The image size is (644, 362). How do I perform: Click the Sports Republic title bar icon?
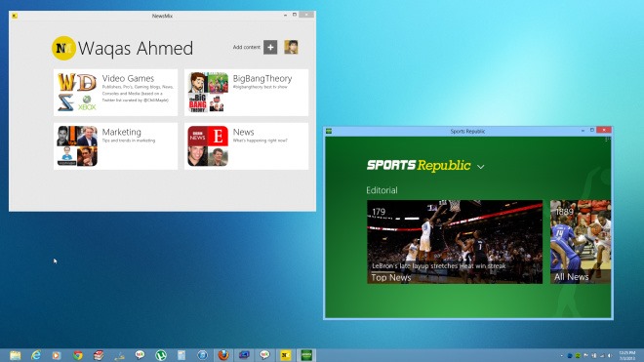329,131
